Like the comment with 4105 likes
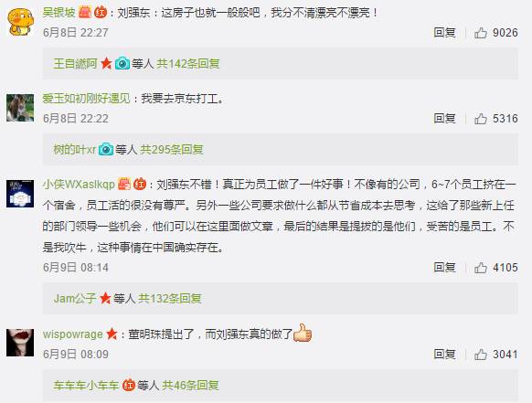Image resolution: width=532 pixels, height=403 pixels. click(481, 268)
